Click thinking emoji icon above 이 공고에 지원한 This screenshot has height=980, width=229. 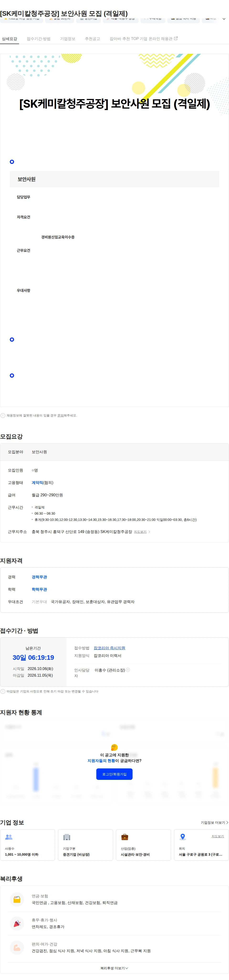(114, 747)
